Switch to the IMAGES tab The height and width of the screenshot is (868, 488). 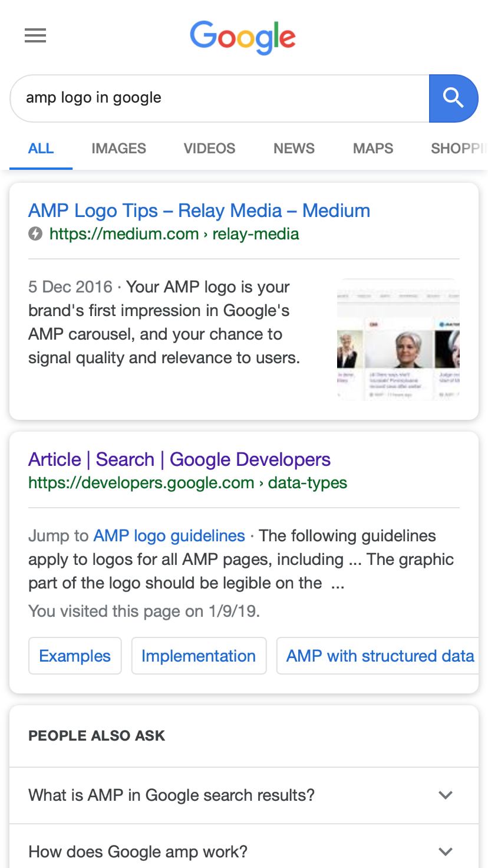(x=118, y=149)
